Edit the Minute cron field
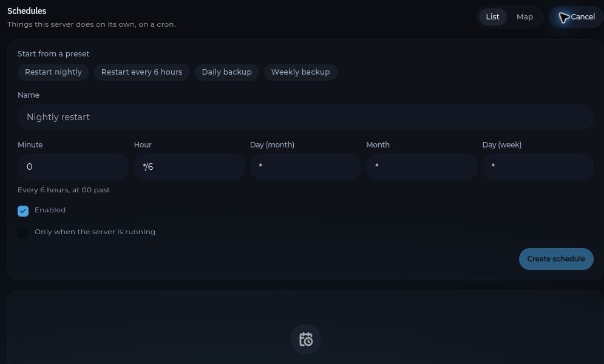This screenshot has height=364, width=604. pos(73,167)
